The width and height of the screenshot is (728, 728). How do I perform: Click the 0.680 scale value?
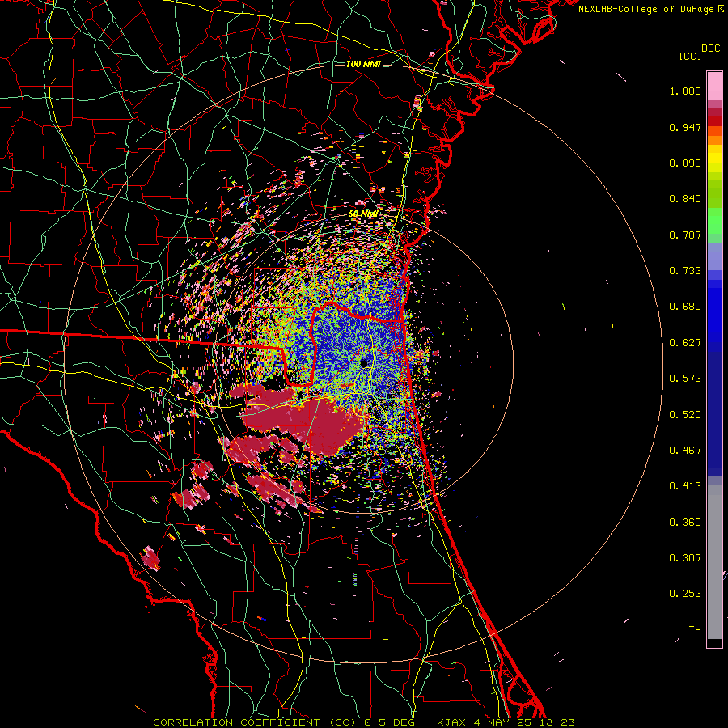coord(685,307)
